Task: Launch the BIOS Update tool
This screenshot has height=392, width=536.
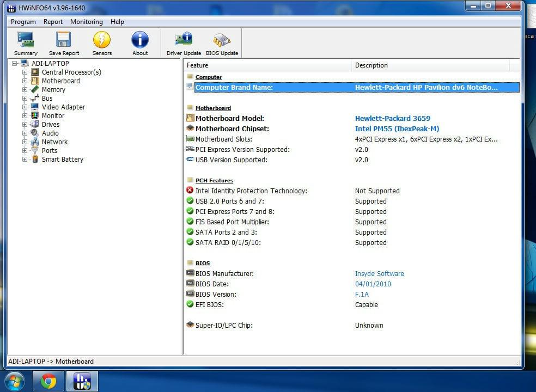Action: coord(222,43)
